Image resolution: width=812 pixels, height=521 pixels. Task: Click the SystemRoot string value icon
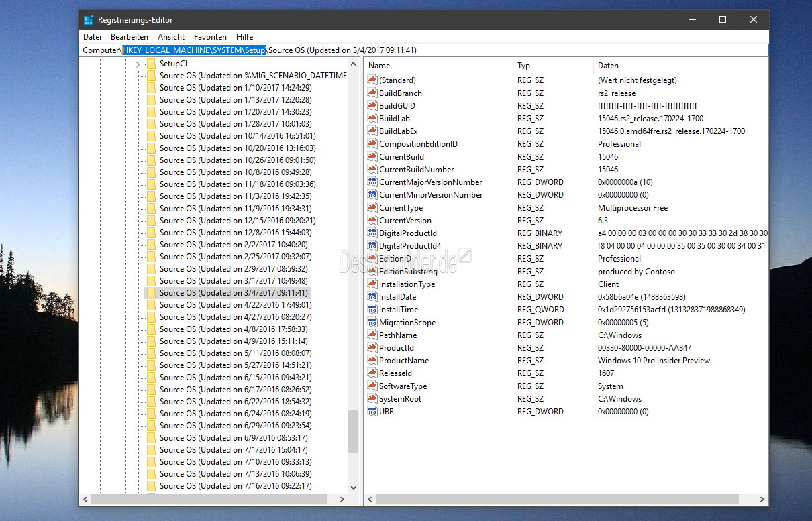(x=373, y=399)
